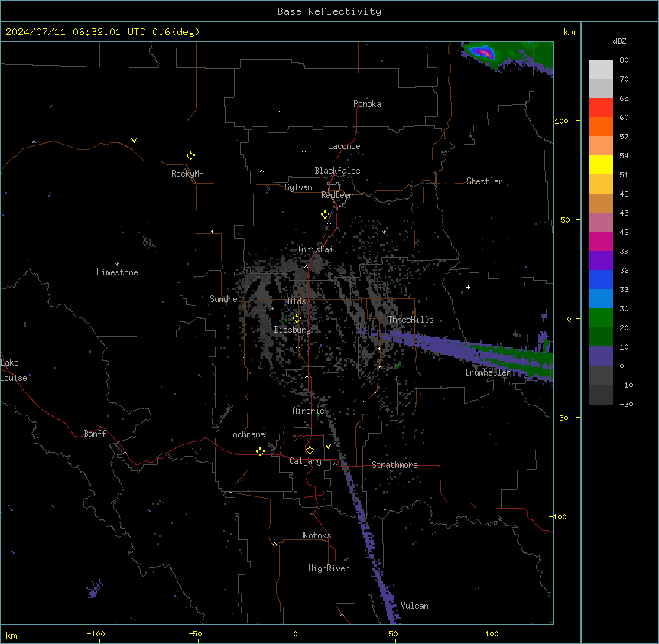Select the Vulcan label
This screenshot has height=644, width=659.
tap(414, 606)
